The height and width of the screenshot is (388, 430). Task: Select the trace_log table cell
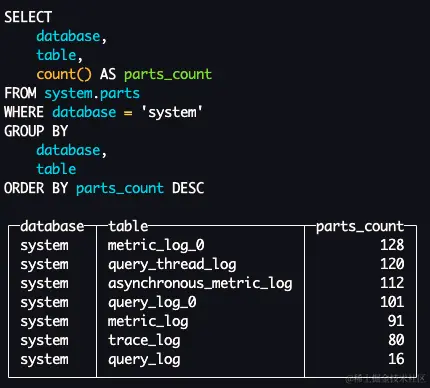pos(144,341)
